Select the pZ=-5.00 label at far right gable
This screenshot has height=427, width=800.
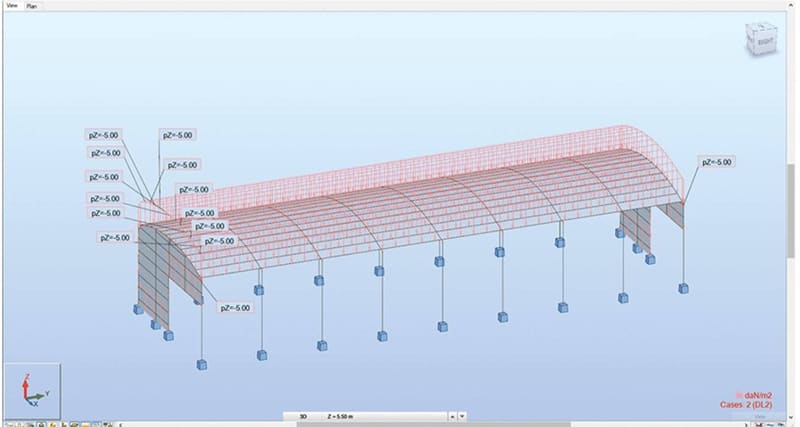pos(716,162)
